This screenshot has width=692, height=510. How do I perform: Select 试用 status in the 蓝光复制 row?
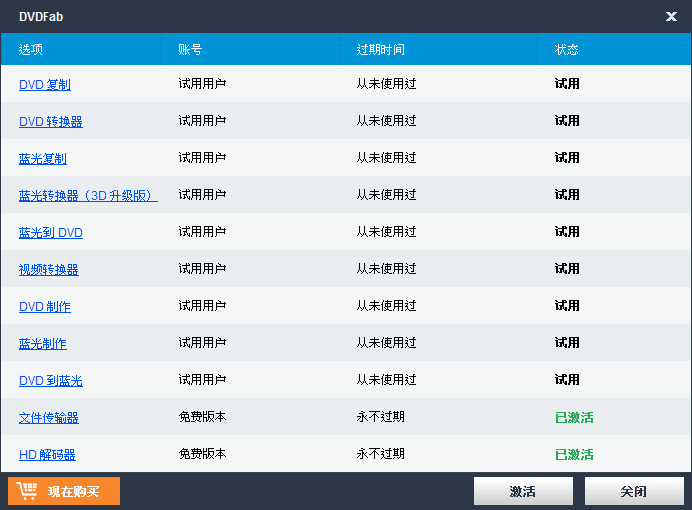[567, 158]
